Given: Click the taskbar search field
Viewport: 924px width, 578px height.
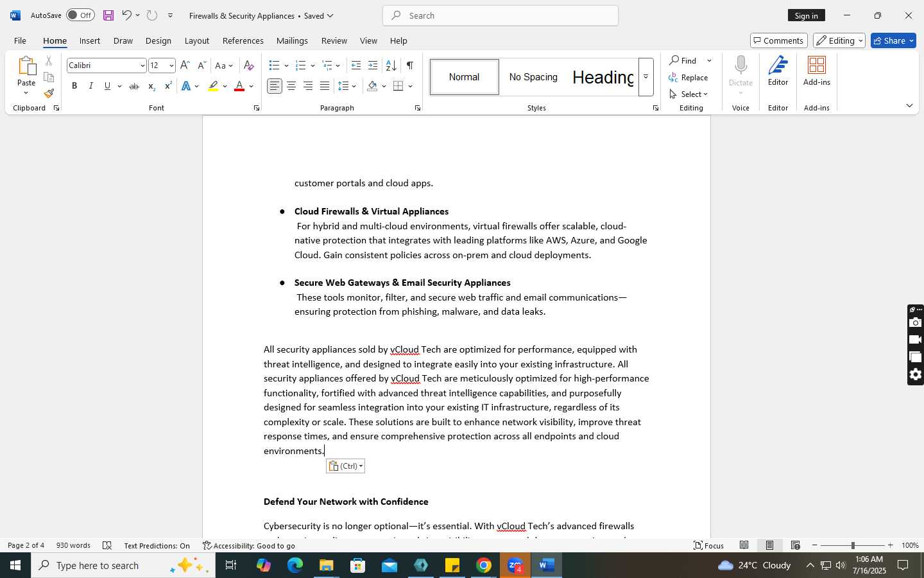Looking at the screenshot, I should (123, 565).
